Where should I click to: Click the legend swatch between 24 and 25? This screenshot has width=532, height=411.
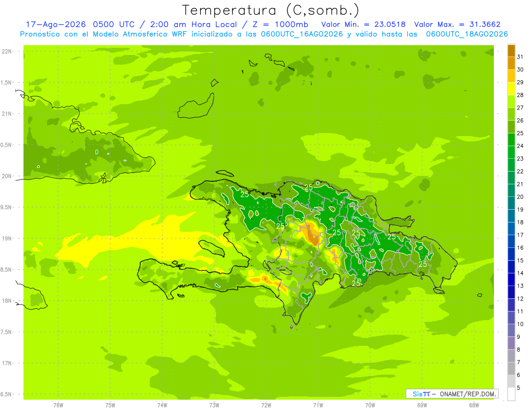click(511, 139)
